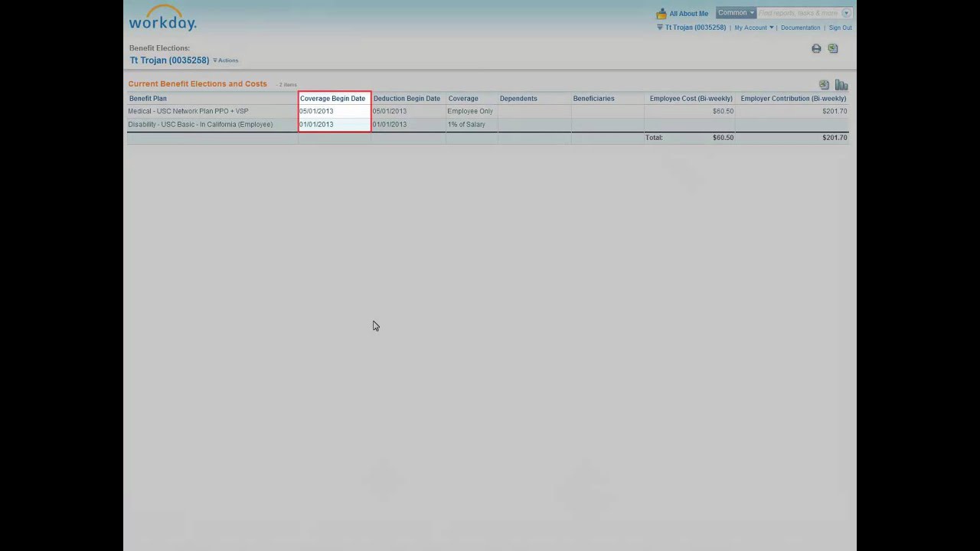Click the Tt Trojan (0035258) page title
Image resolution: width=980 pixels, height=551 pixels.
169,60
